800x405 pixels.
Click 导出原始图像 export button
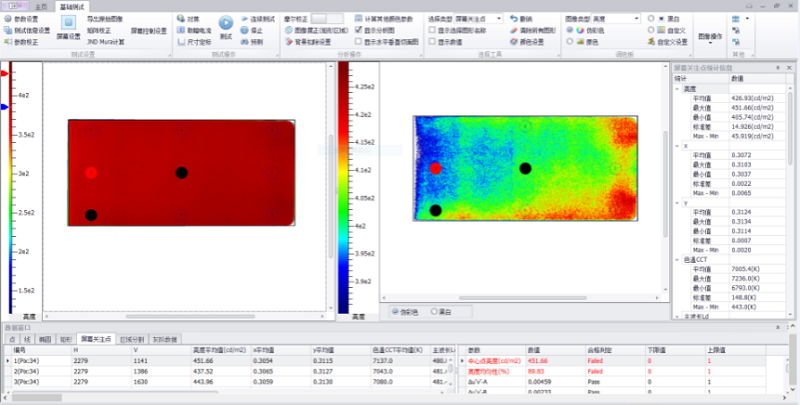[x=111, y=19]
